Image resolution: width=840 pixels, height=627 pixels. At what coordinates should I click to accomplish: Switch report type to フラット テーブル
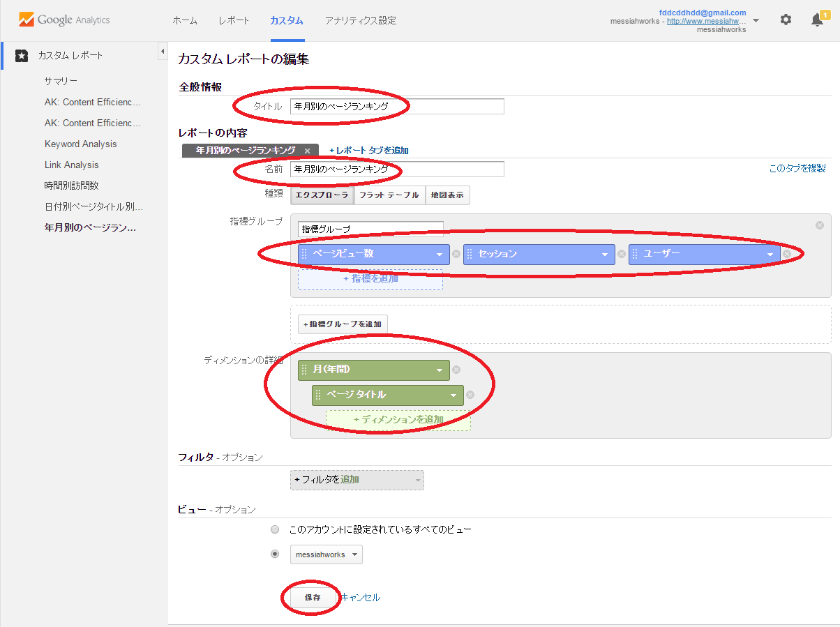[389, 195]
